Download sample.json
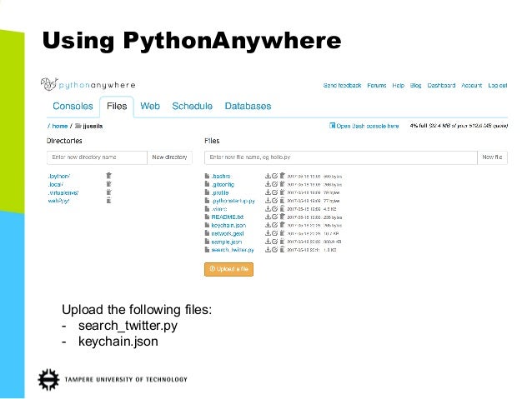The width and height of the screenshot is (532, 399). [268, 242]
